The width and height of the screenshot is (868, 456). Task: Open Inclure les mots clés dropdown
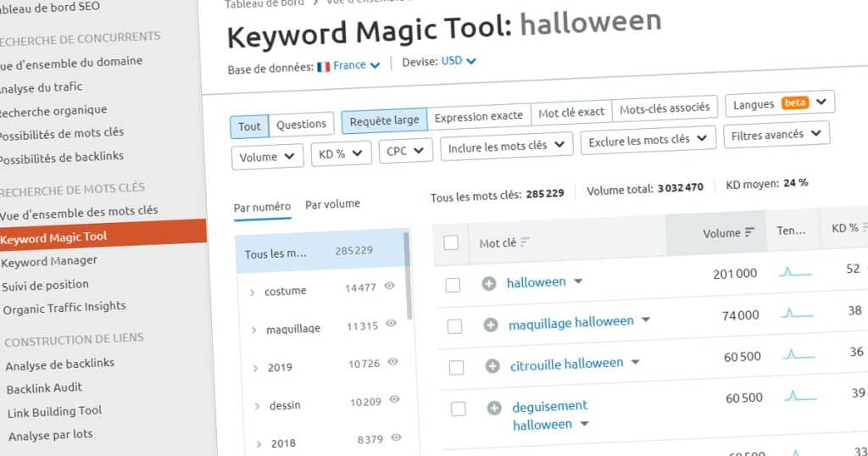pos(507,146)
